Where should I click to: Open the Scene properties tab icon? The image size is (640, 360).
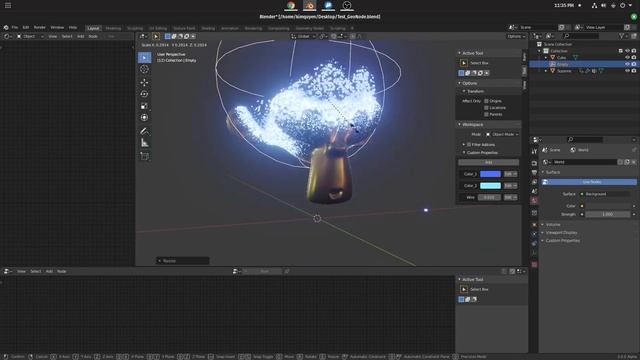534,191
